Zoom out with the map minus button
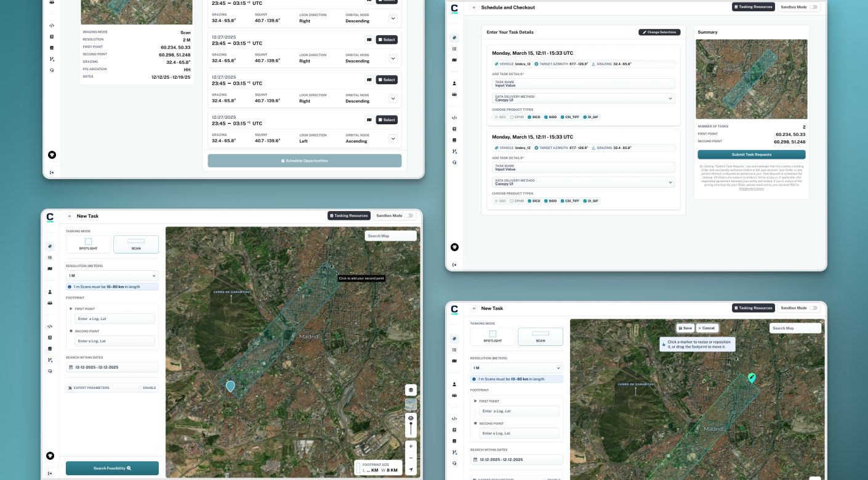This screenshot has height=480, width=868. pos(411,458)
